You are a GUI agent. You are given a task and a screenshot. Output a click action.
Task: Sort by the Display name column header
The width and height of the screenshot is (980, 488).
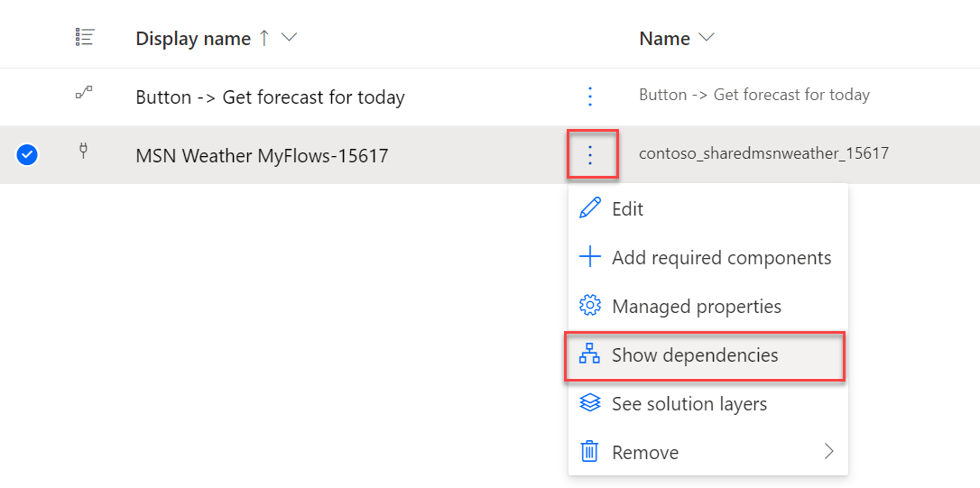pos(193,39)
